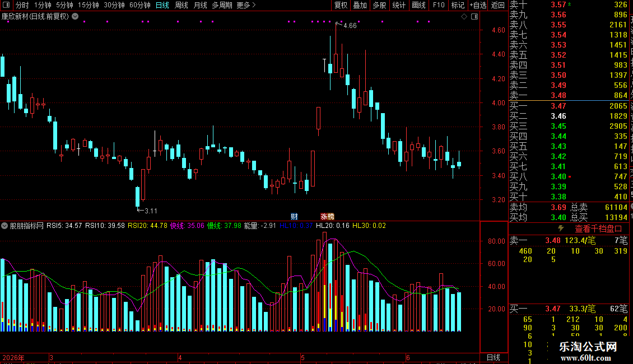Viewport: 633px width, 364px height.
Task: Expand the 更多 periods menu
Action: [x=246, y=5]
